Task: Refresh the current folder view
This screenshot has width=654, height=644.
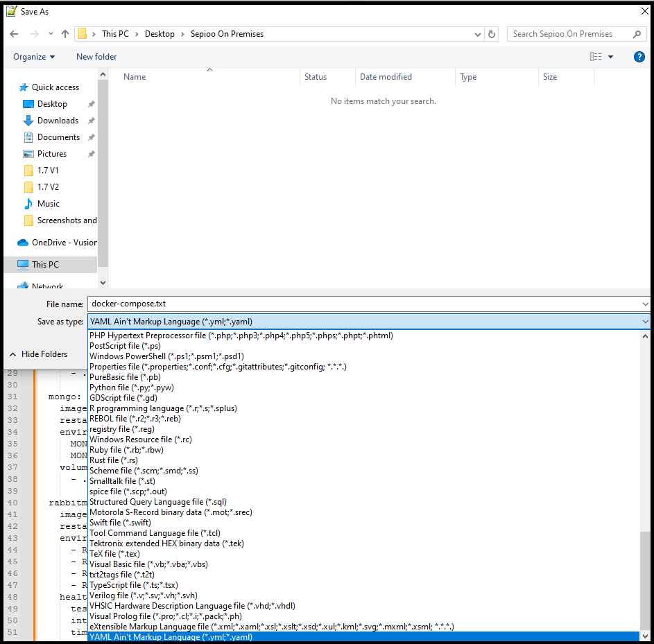Action: coord(492,34)
